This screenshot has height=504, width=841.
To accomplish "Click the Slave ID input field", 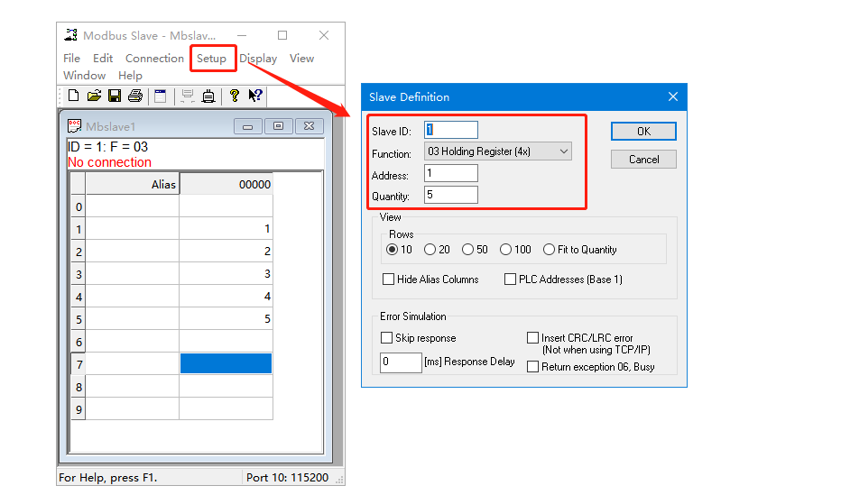I will coord(451,130).
